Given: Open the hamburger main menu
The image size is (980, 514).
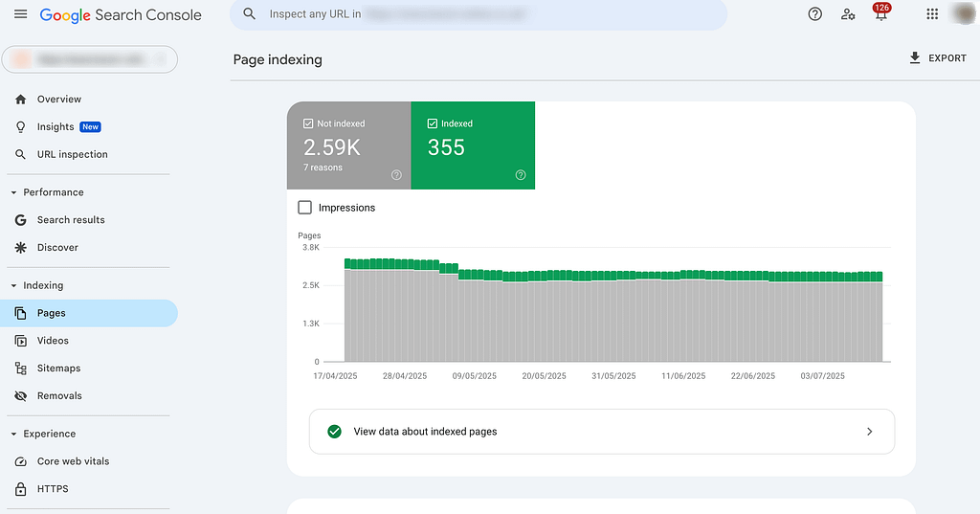Looking at the screenshot, I should (x=21, y=14).
